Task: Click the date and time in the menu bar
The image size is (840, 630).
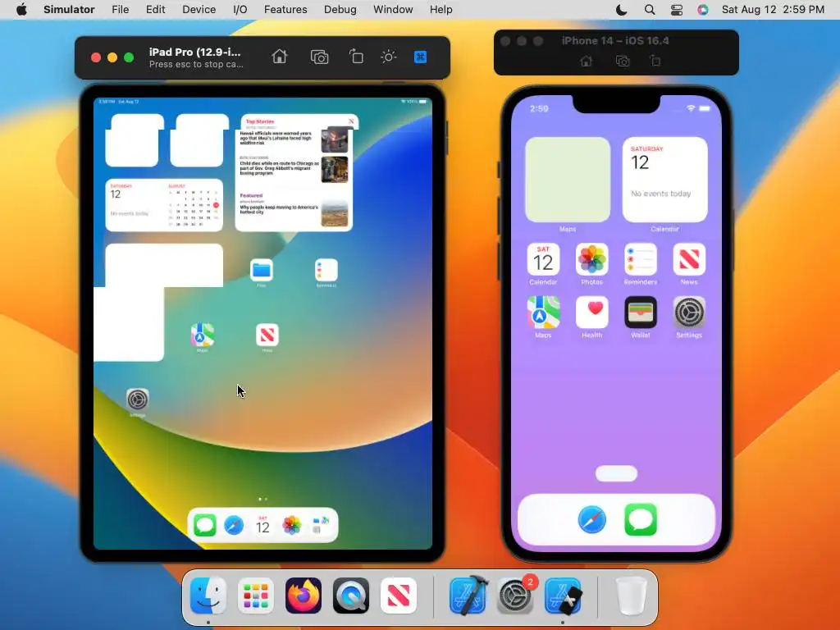Action: pos(773,10)
